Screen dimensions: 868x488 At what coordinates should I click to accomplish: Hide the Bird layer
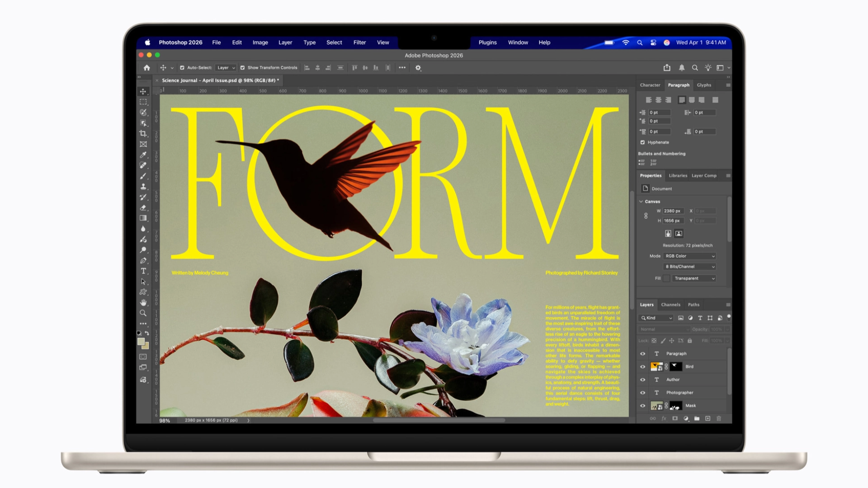(642, 367)
